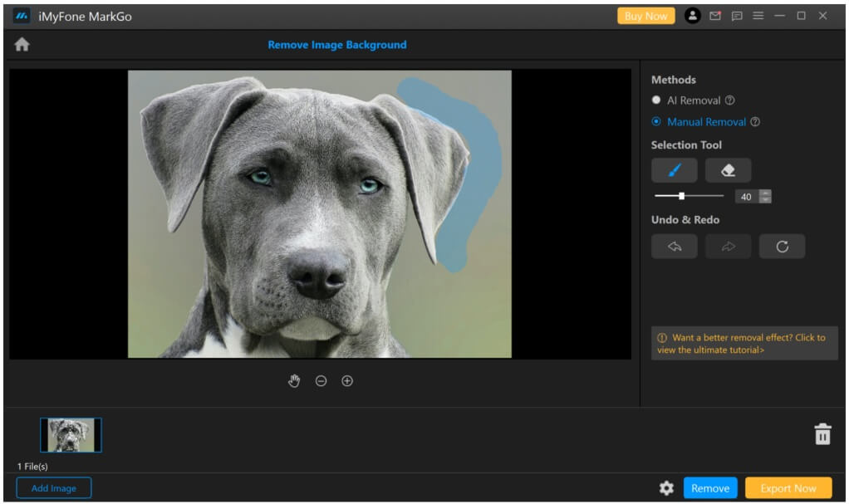Maximize the MarkGo window
The width and height of the screenshot is (849, 504).
(802, 16)
